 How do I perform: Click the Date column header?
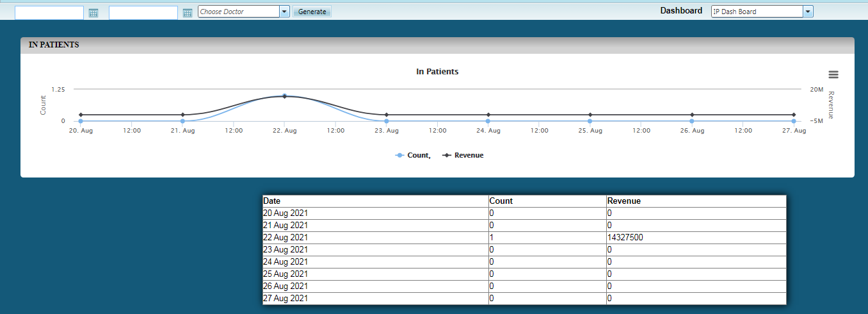click(272, 201)
